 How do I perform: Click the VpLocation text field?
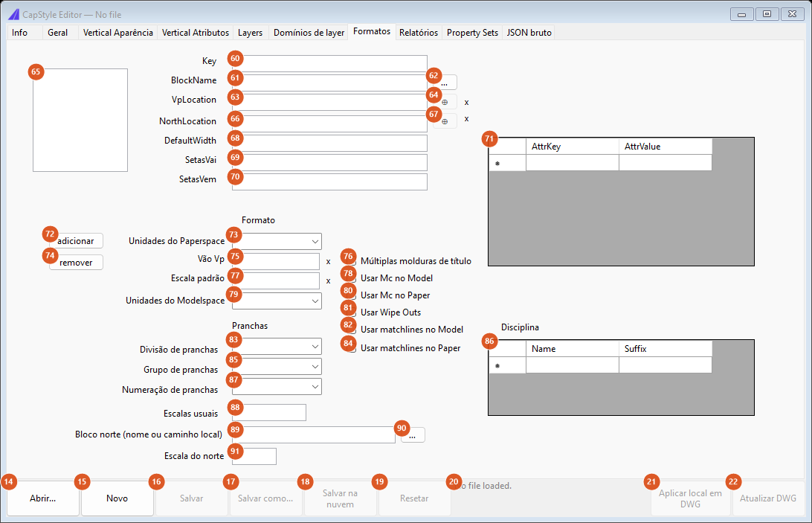(x=329, y=102)
